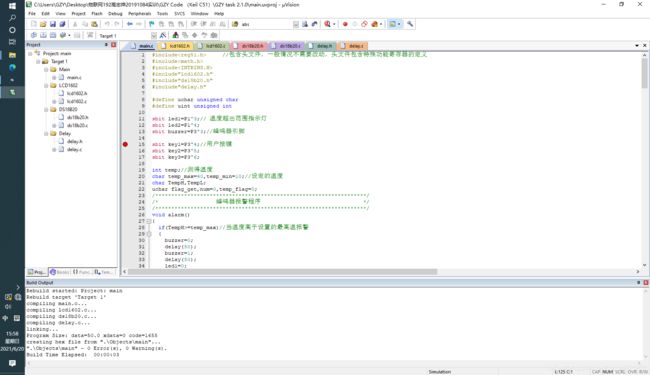Open the Flash menu
This screenshot has width=650, height=375.
(x=97, y=14)
